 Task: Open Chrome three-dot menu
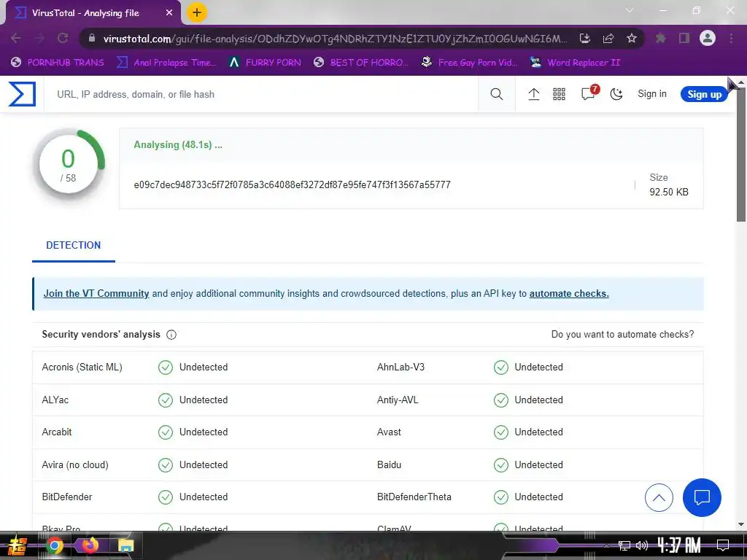click(731, 38)
